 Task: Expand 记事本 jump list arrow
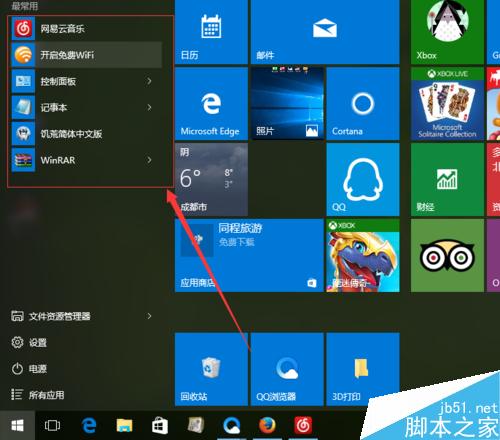tap(149, 107)
